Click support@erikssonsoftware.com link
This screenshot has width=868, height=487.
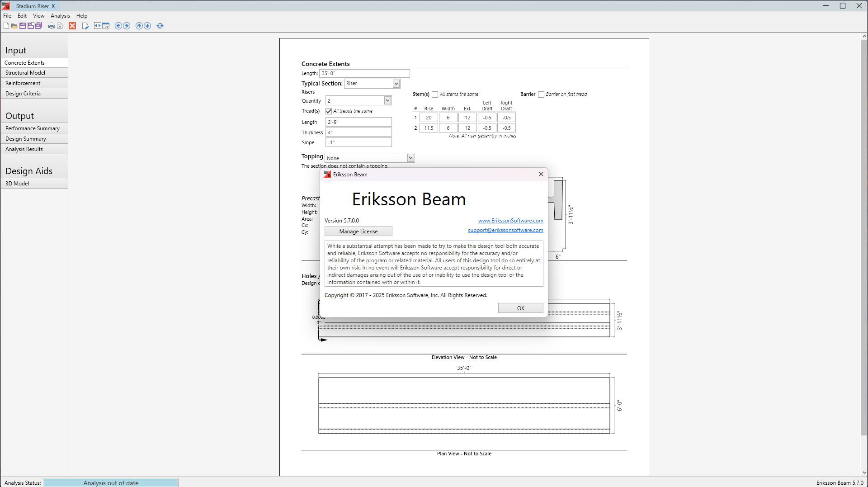pyautogui.click(x=505, y=230)
